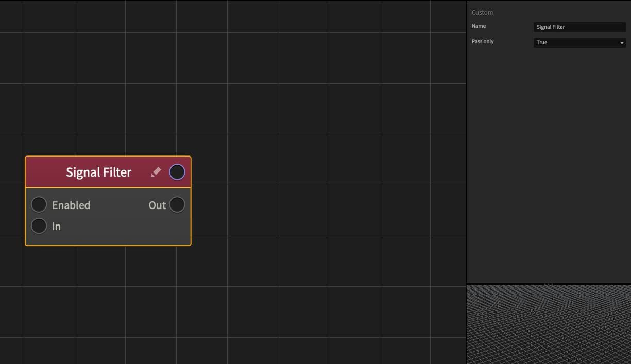Click the 3D grid preview viewport

[x=549, y=325]
